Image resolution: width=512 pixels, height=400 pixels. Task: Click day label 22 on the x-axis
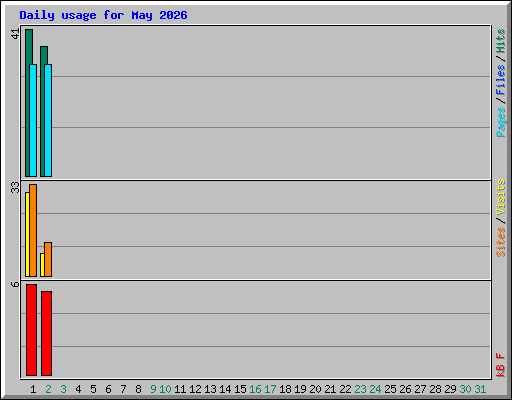(x=345, y=389)
